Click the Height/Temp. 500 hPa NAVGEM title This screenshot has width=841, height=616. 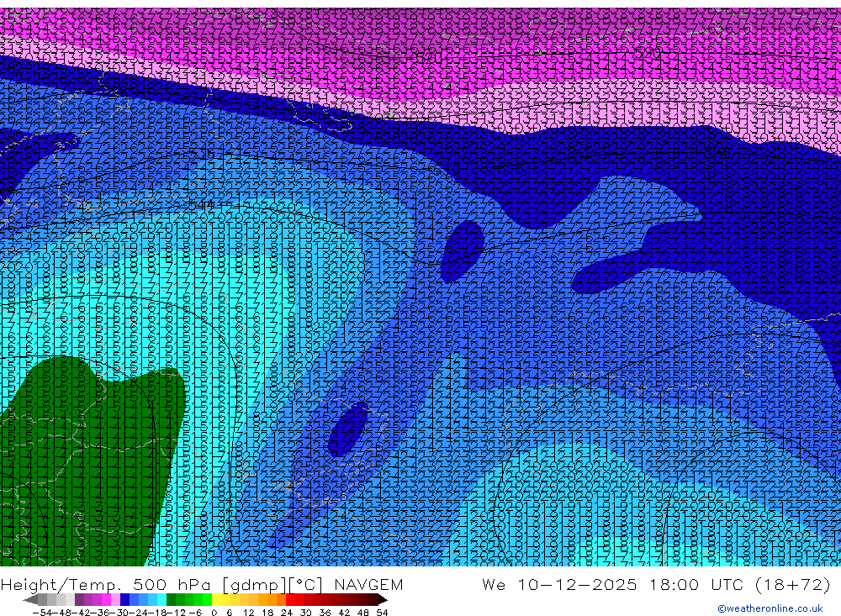coord(202,584)
